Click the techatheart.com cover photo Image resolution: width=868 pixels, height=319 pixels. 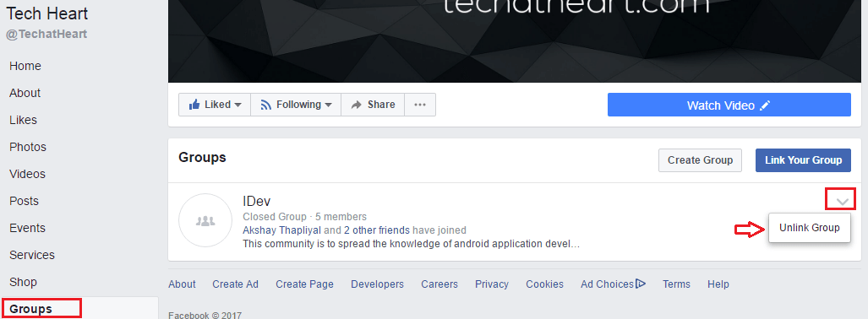(515, 41)
